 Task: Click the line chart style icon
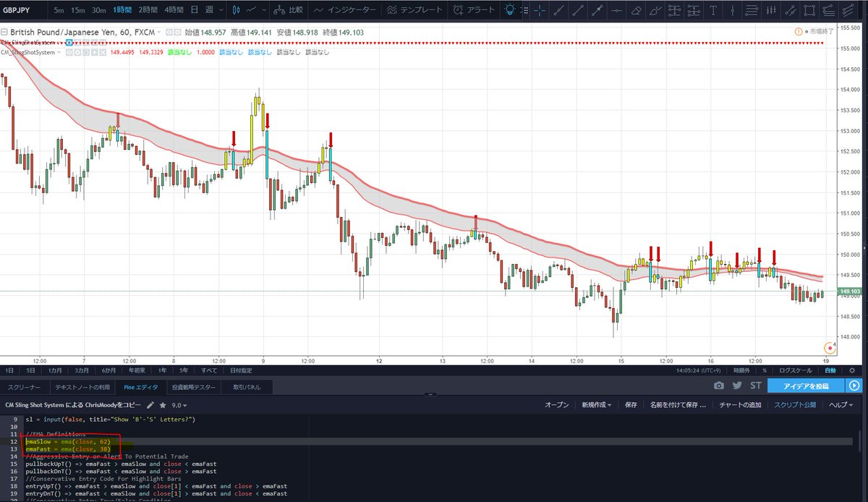(252, 10)
